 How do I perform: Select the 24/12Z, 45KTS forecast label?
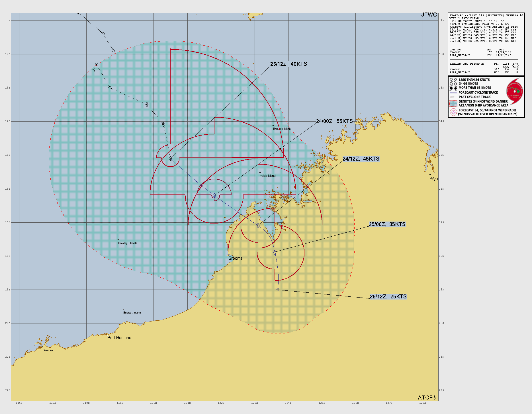[x=361, y=159]
